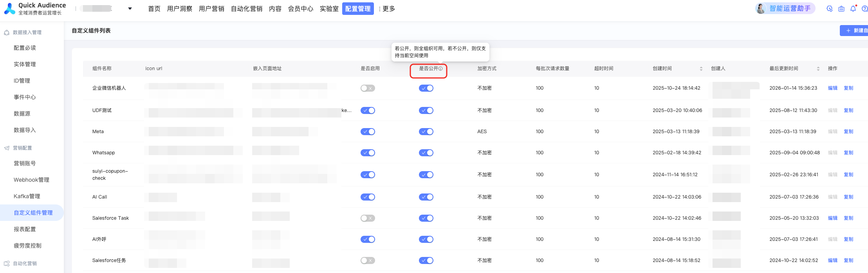
Task: Click the 自动化营销 sidebar section icon
Action: (7, 264)
